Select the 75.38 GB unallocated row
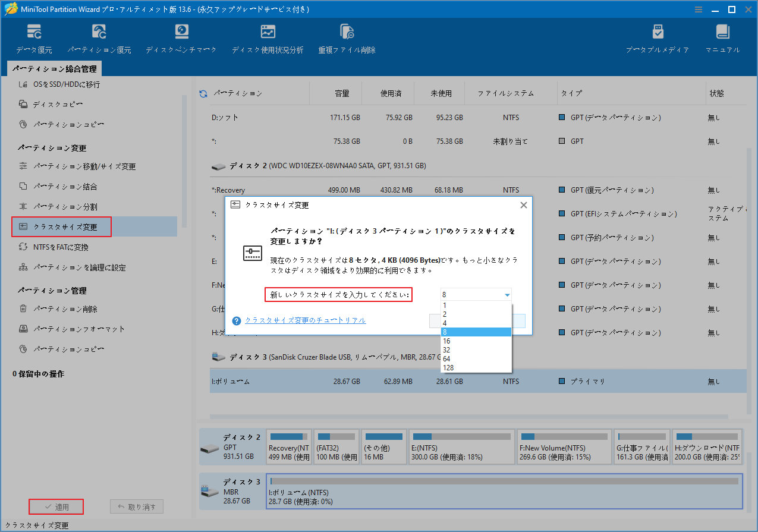This screenshot has height=532, width=758. pyautogui.click(x=479, y=141)
